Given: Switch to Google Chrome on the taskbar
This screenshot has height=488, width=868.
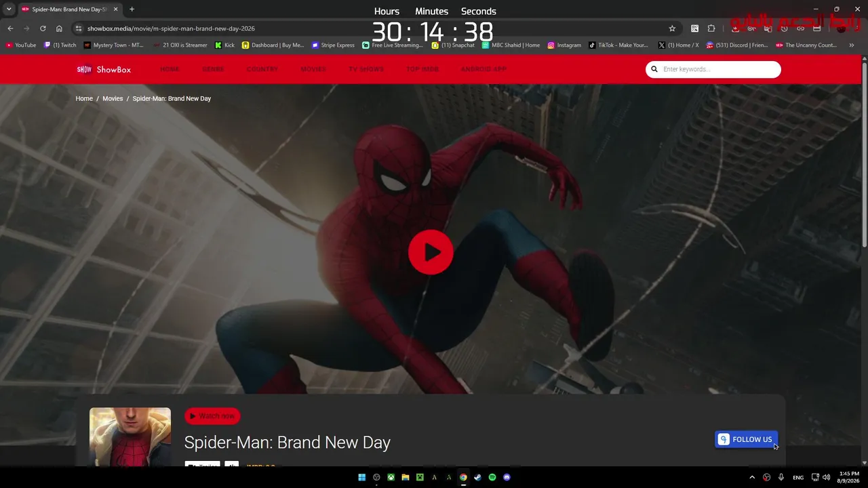Looking at the screenshot, I should tap(463, 477).
